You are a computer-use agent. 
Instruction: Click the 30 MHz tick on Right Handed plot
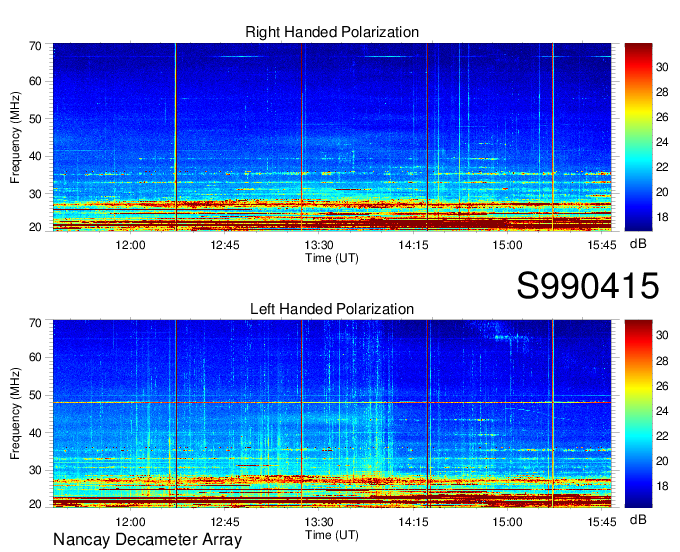pos(35,194)
